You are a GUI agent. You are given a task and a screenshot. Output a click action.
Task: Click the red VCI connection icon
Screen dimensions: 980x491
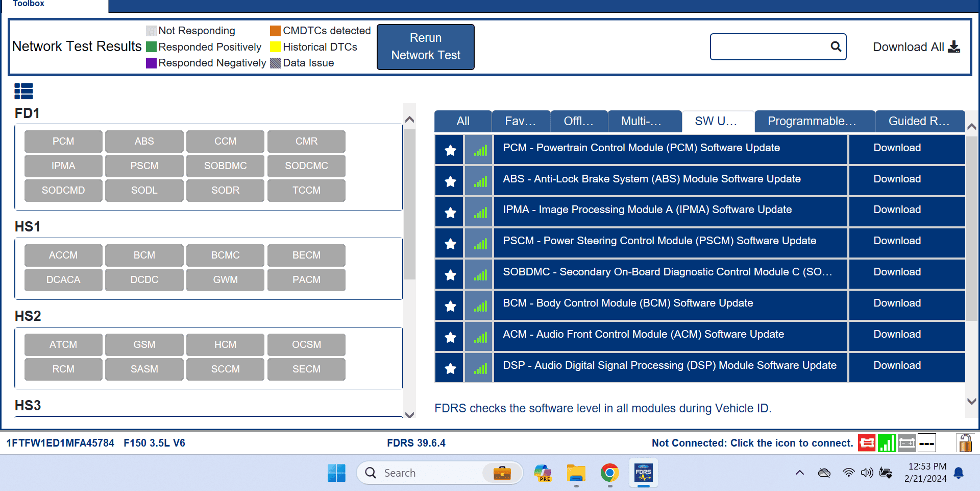point(866,442)
